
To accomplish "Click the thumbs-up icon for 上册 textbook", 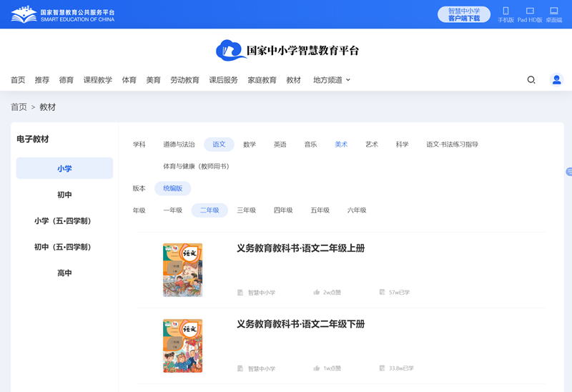I will point(316,292).
